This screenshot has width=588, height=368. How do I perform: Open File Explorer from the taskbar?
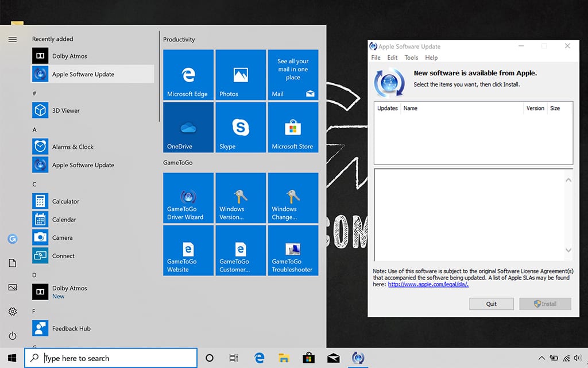[x=284, y=358]
